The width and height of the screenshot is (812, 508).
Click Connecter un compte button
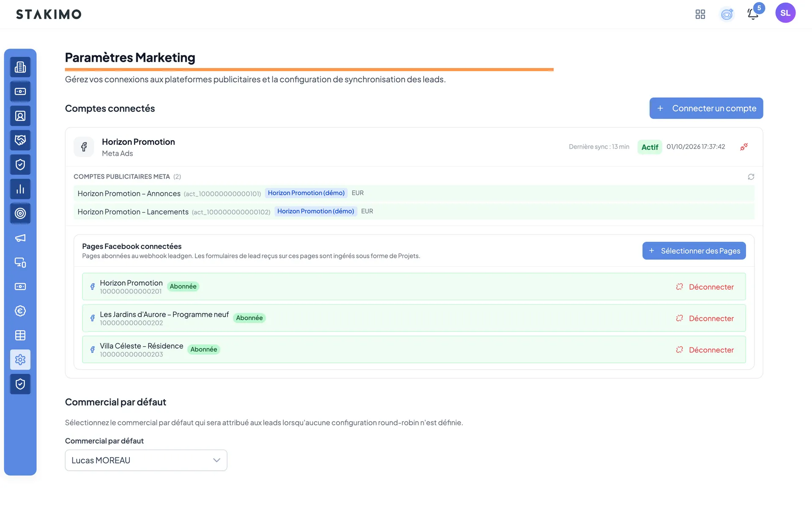click(x=706, y=108)
